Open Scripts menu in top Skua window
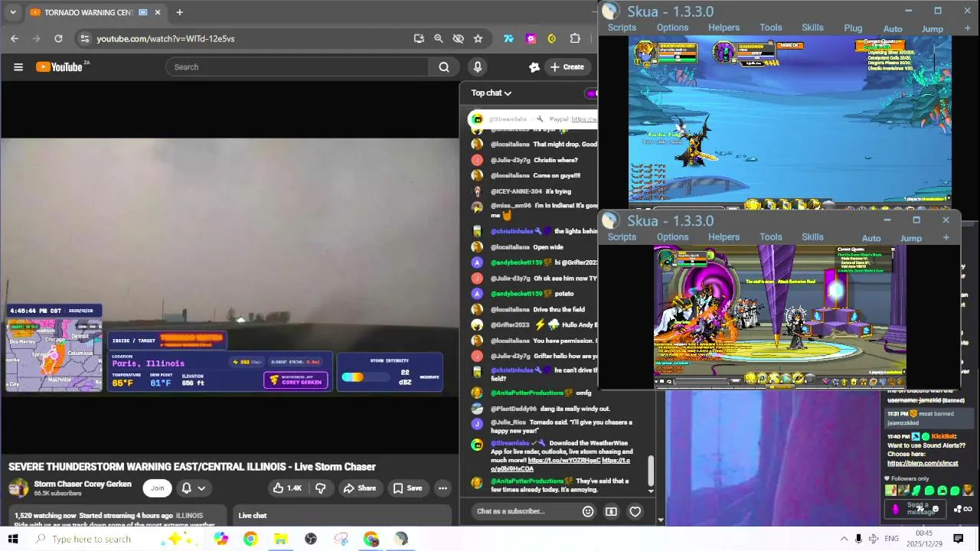The height and width of the screenshot is (551, 980). (622, 28)
